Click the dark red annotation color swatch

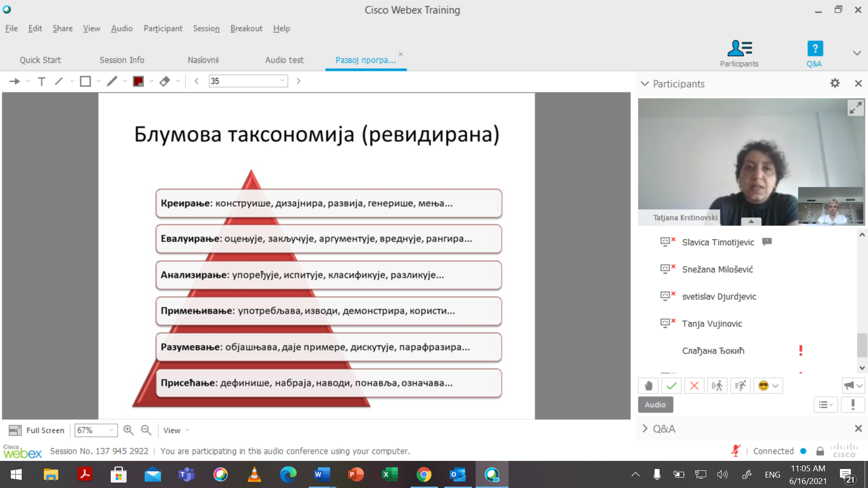pos(138,81)
